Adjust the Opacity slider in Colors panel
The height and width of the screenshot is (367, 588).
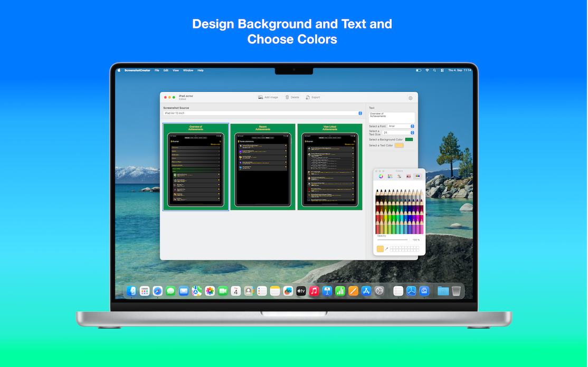click(x=392, y=240)
